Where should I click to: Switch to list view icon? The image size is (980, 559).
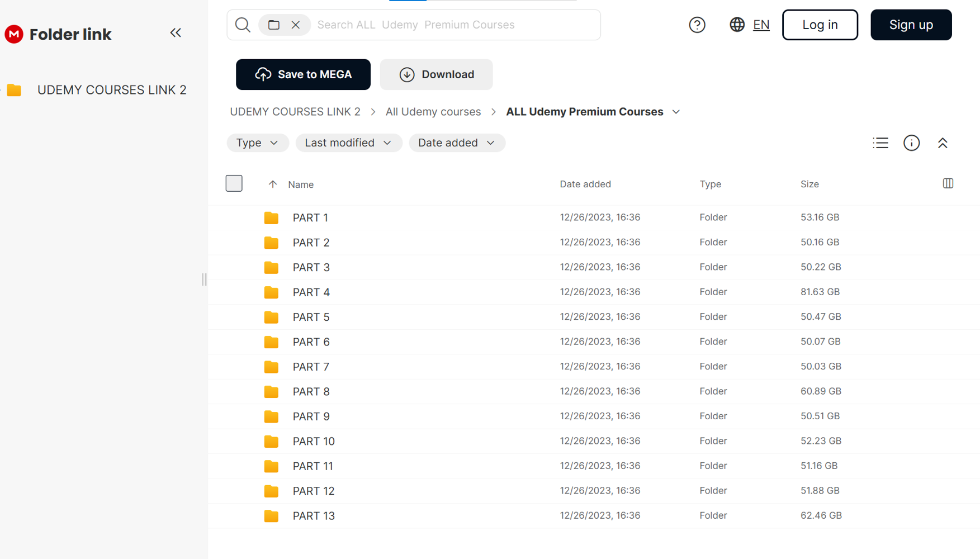coord(880,143)
